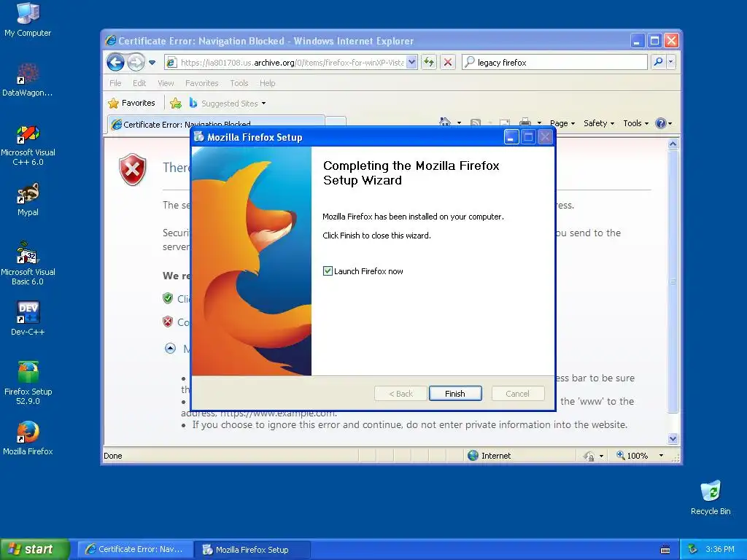
Task: Click the Print icon in IE command bar
Action: pyautogui.click(x=525, y=122)
